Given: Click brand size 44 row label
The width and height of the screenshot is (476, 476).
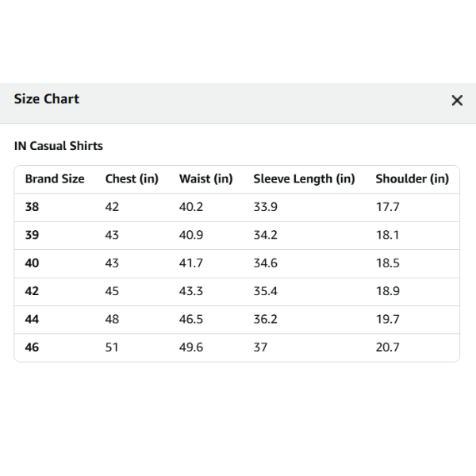Looking at the screenshot, I should [x=33, y=320].
